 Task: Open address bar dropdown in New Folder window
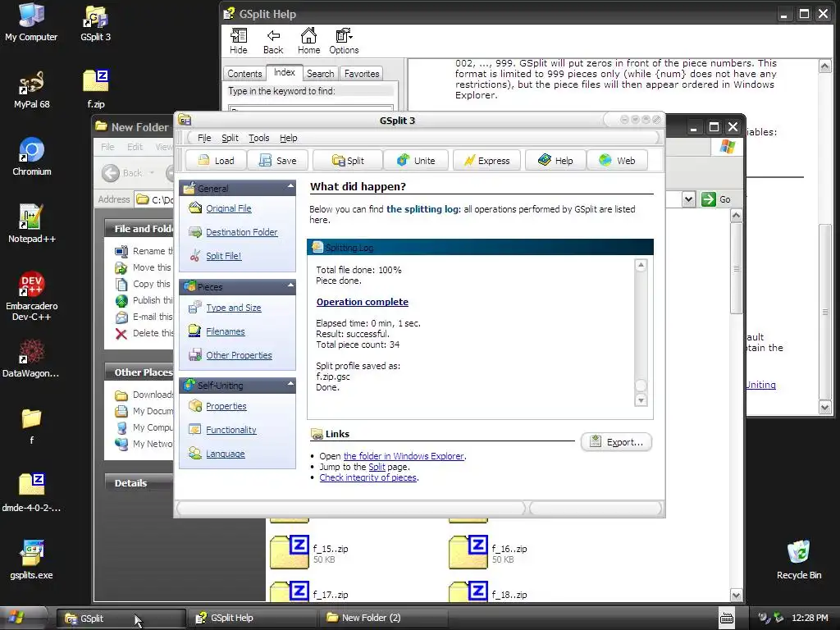coord(688,200)
